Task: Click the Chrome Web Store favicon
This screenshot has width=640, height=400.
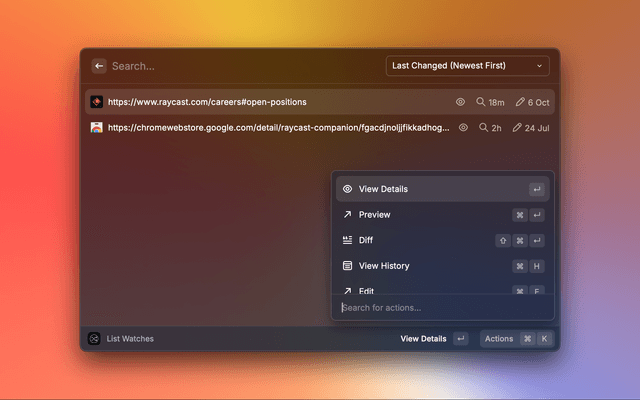Action: (97, 128)
